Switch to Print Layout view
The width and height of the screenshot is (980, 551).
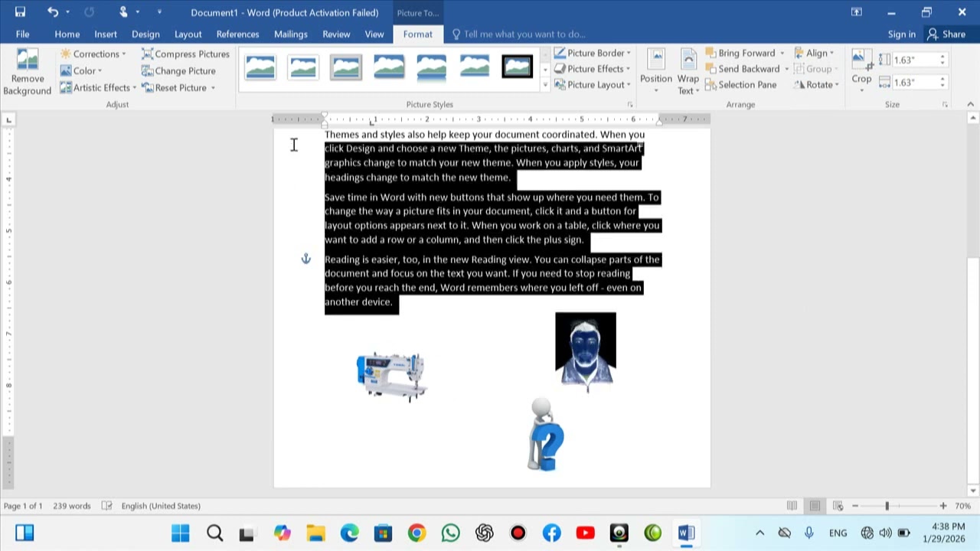tap(815, 506)
